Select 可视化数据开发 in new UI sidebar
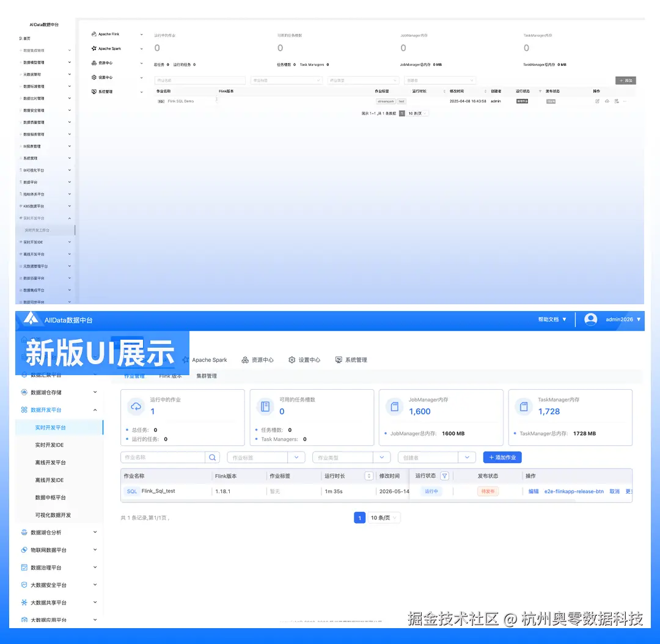Screen dimensions: 660x644 click(53, 515)
